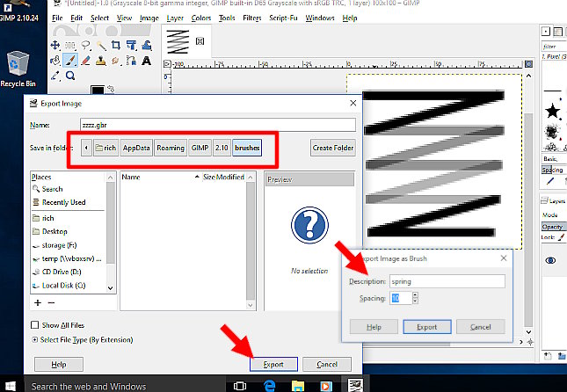Close the image tab next to spring thumbnail

pos(200,41)
